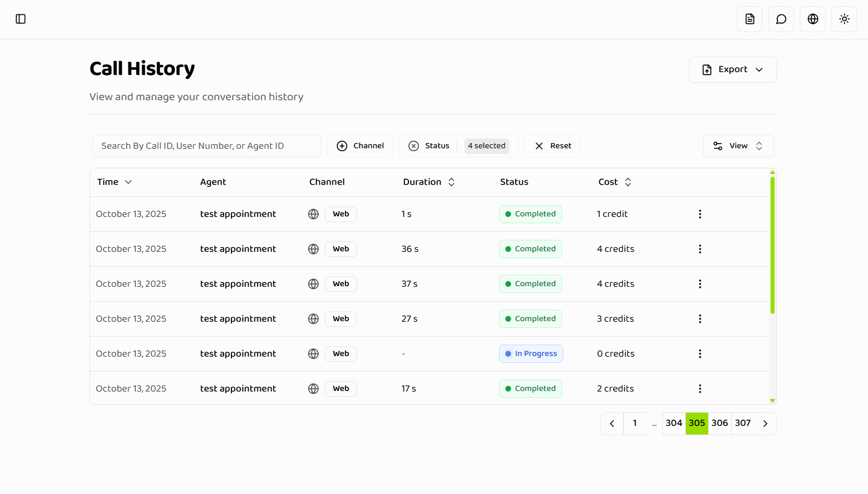Open page 1 in pagination
This screenshot has height=494, width=868.
click(635, 423)
